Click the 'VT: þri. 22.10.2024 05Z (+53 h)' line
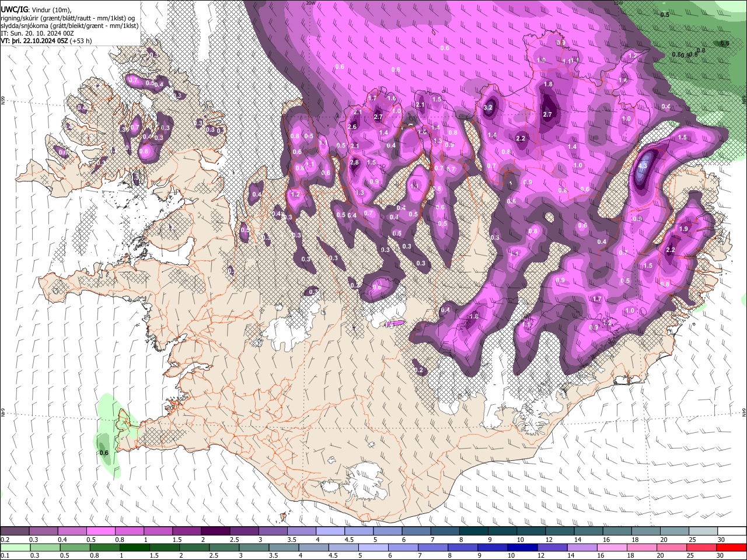Screen dimensions: 747x560 [46, 41]
